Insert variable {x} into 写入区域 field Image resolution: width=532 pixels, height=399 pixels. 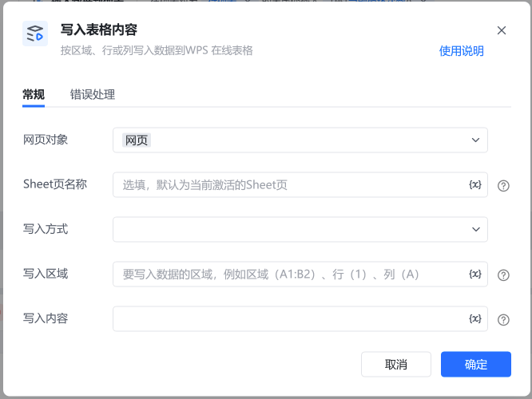[x=475, y=274]
